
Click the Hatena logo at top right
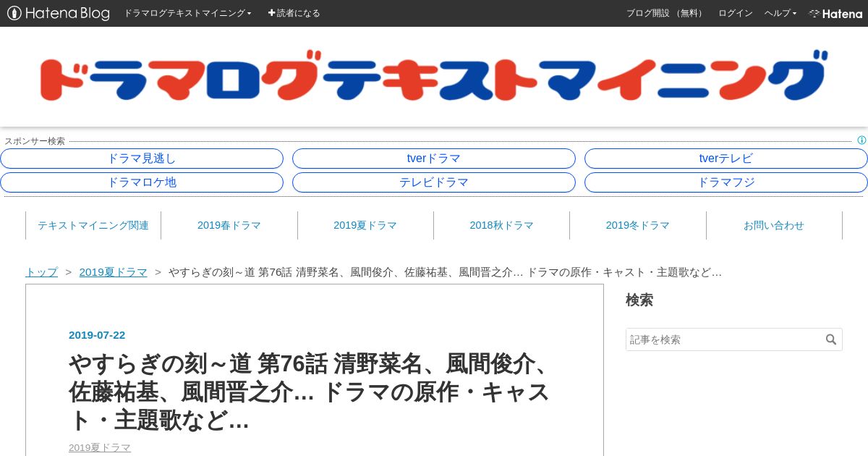[x=835, y=13]
